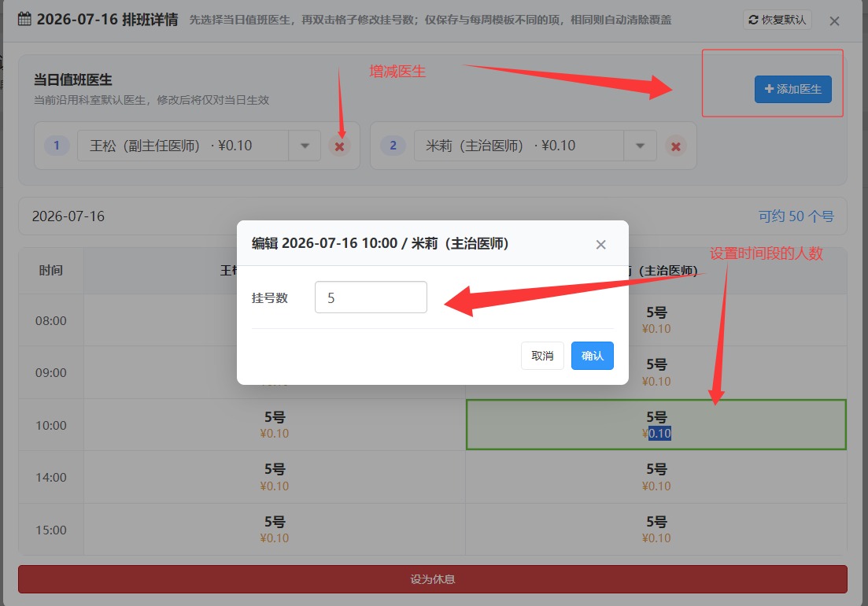Image resolution: width=868 pixels, height=606 pixels.
Task: Click the number 2 doctor badge
Action: pyautogui.click(x=393, y=146)
